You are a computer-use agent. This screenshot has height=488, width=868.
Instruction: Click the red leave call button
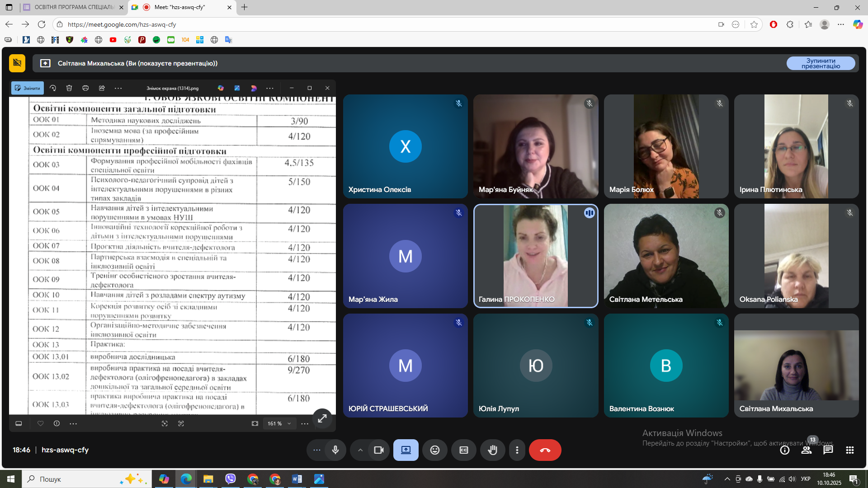[545, 450]
